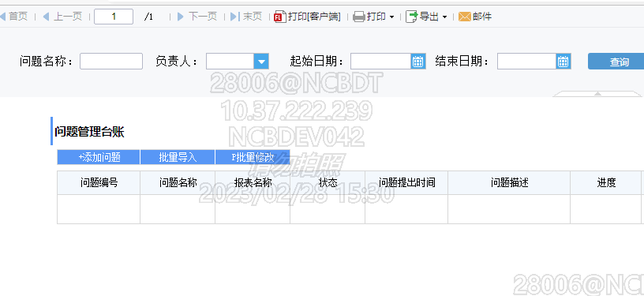Viewport: 644px width, 296px height.
Task: Click the 起始日期 date input
Action: coord(380,61)
